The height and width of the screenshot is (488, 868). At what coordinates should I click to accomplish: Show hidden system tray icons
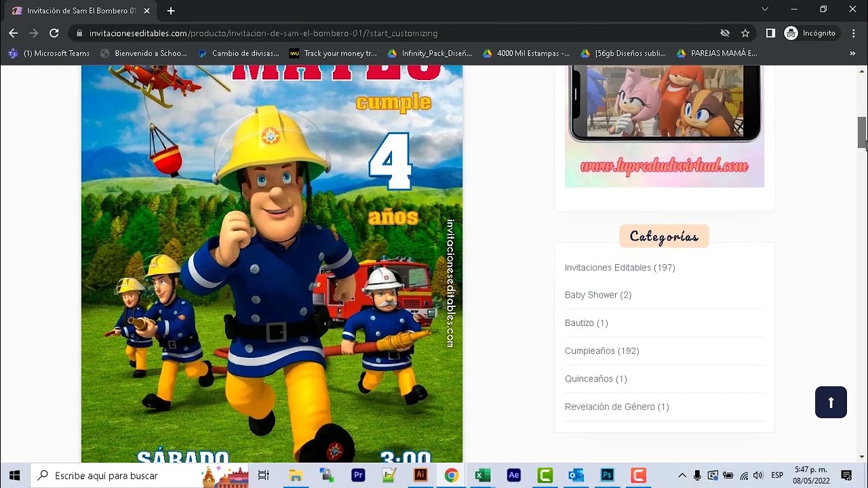click(x=682, y=475)
